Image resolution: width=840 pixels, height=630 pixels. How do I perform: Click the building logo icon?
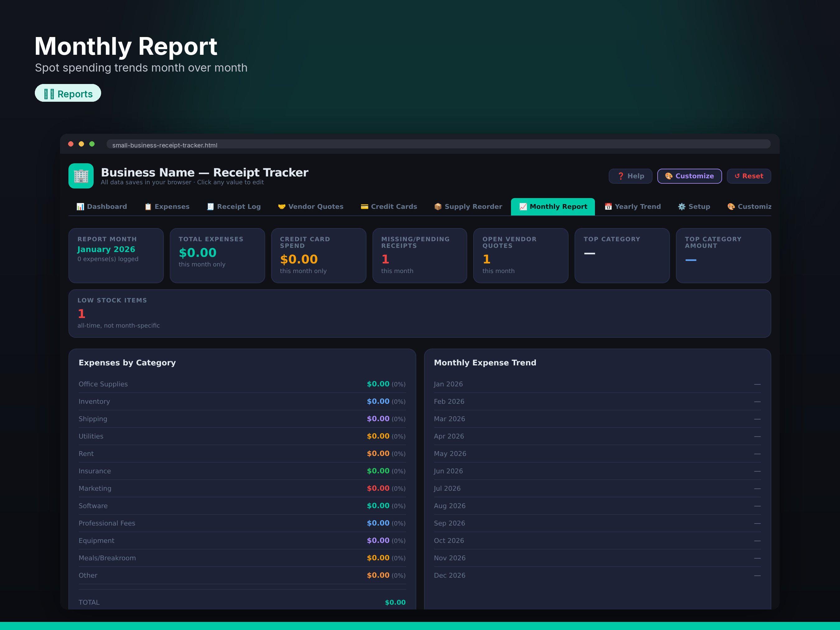tap(81, 176)
